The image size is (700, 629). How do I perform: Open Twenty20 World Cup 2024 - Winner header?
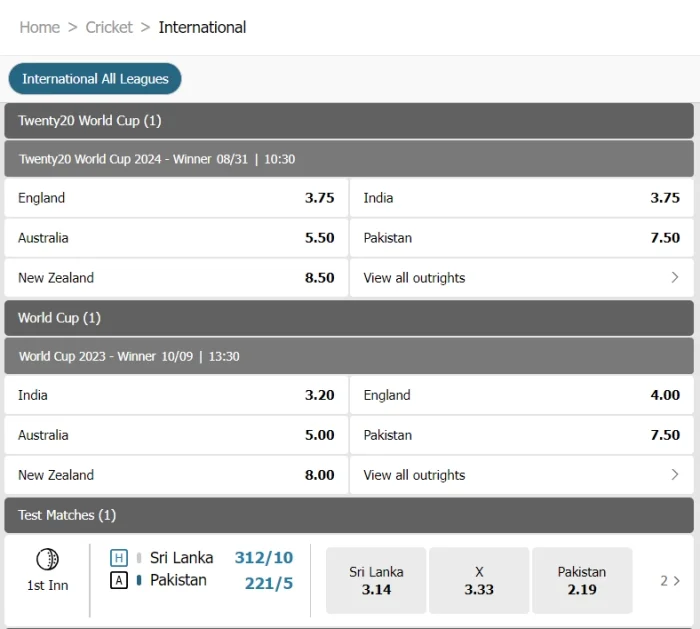pyautogui.click(x=349, y=159)
